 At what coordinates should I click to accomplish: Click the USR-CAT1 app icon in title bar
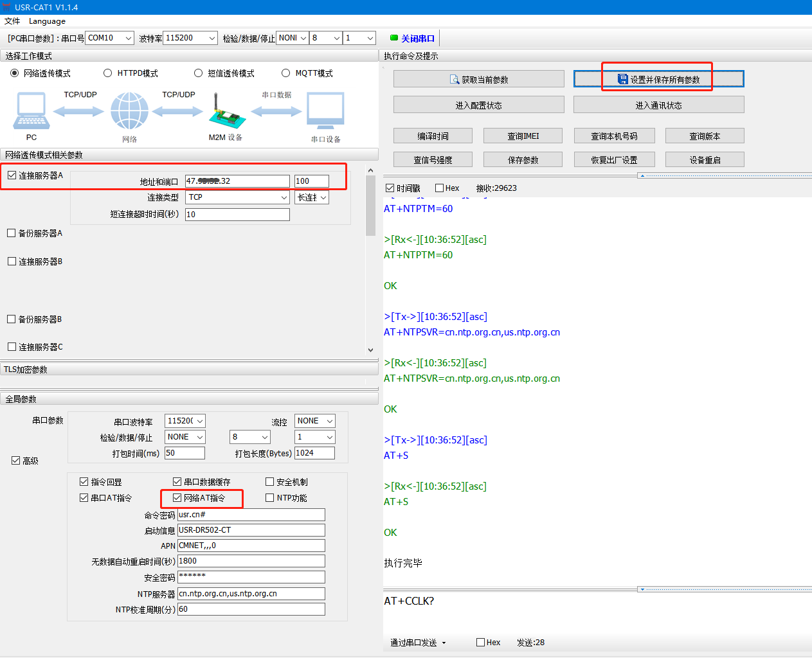(6, 7)
